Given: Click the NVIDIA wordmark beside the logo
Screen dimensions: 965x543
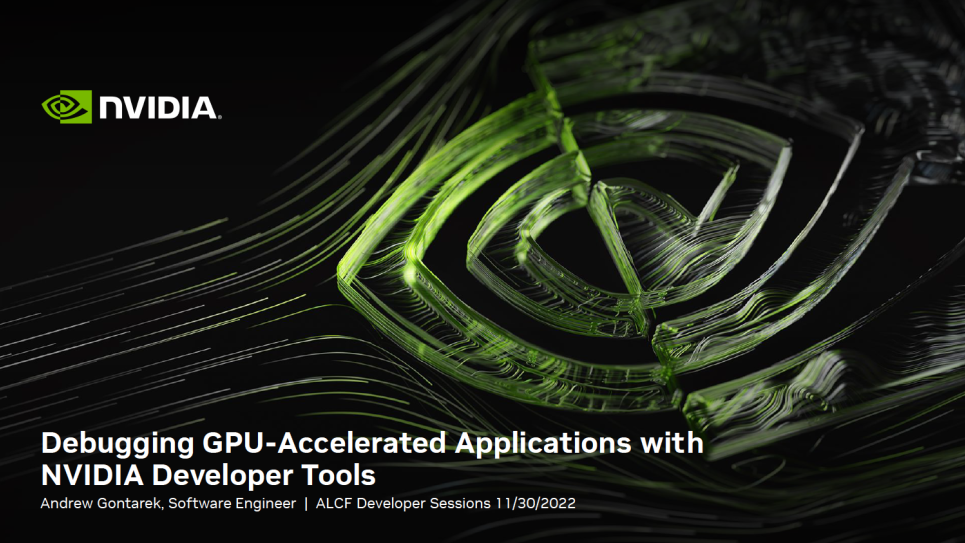Looking at the screenshot, I should [x=157, y=108].
